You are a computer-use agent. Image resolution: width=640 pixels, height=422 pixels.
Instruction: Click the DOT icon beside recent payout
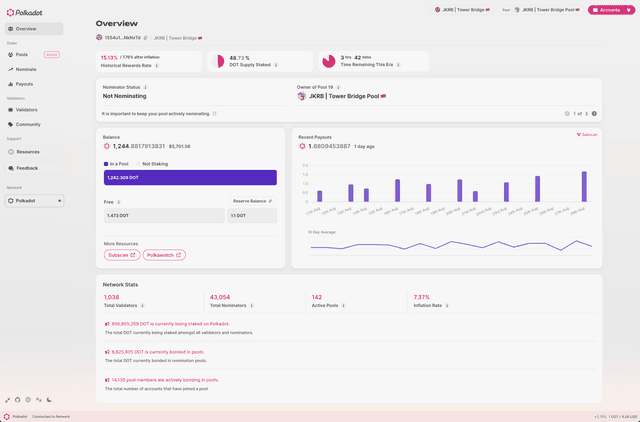point(302,146)
